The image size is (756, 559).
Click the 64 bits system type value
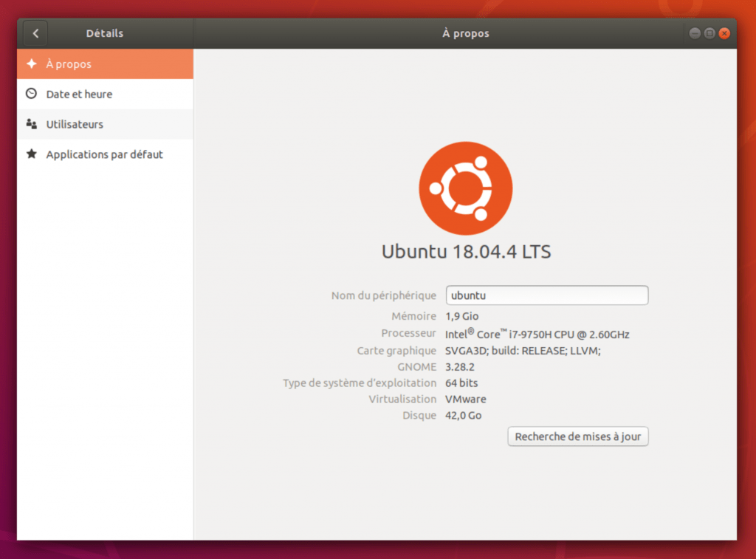click(461, 383)
